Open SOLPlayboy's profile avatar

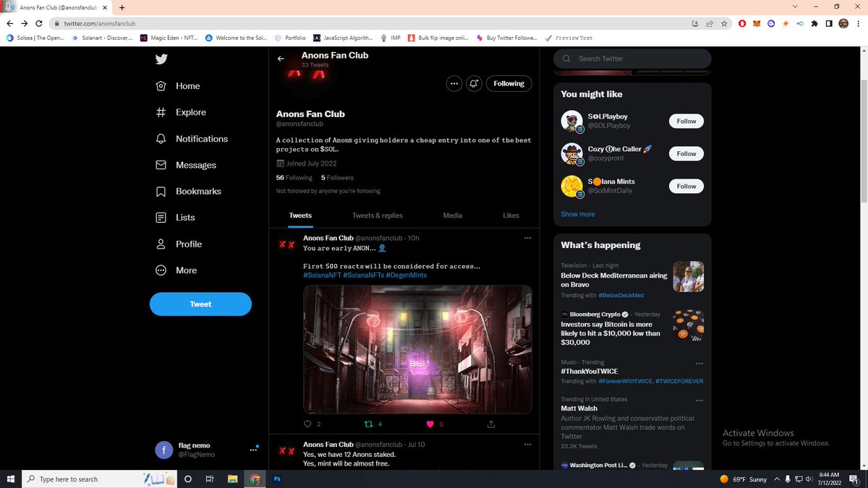click(572, 121)
